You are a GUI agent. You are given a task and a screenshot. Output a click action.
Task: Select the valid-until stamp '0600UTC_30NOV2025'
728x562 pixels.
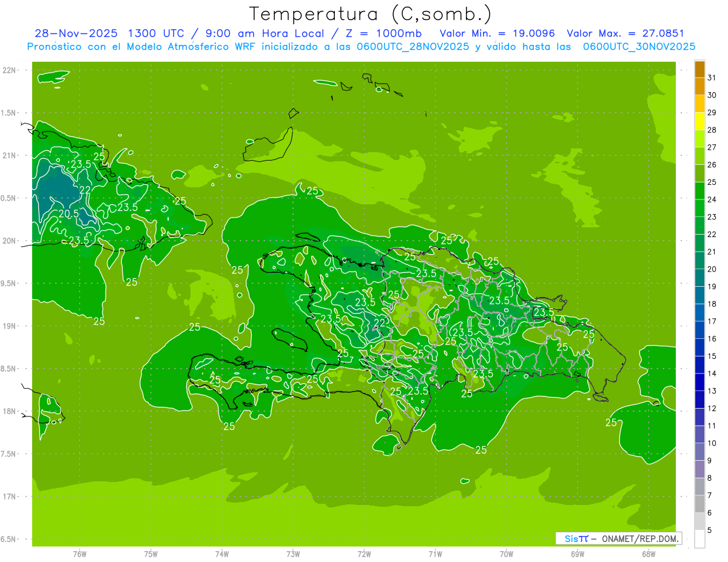[639, 47]
